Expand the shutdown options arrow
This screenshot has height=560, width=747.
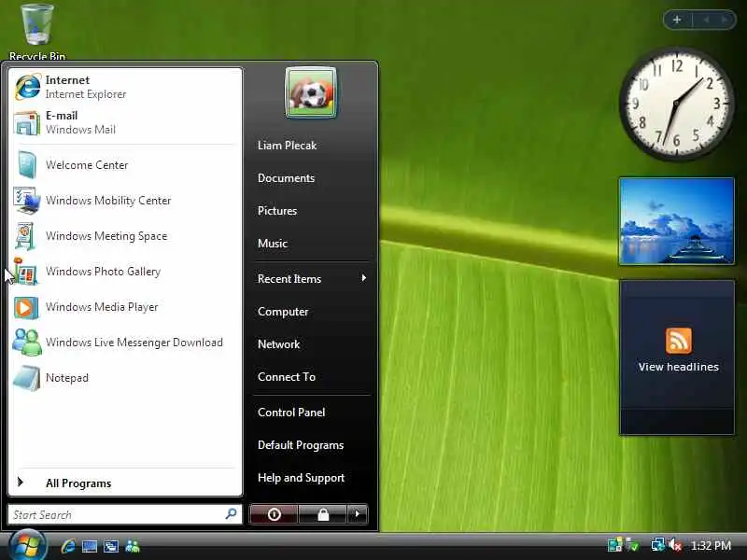point(358,514)
